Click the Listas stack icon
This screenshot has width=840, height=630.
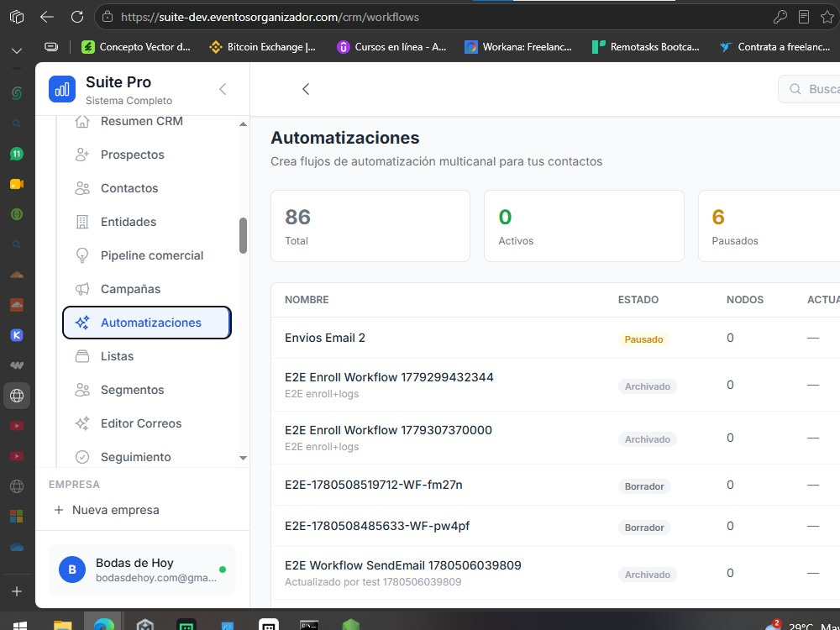coord(82,356)
